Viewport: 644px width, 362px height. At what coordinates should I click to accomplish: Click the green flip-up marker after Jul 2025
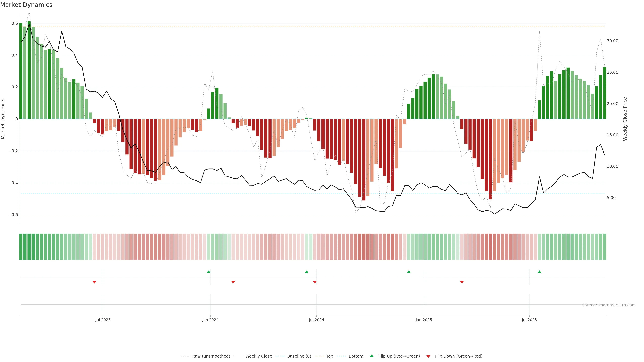coord(539,272)
